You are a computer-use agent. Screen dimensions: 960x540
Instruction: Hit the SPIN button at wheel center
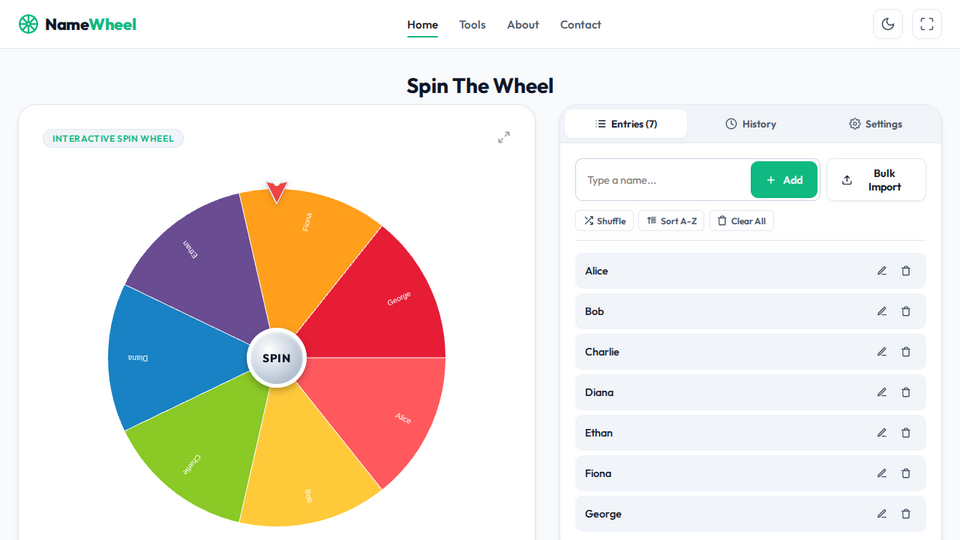[x=277, y=358]
